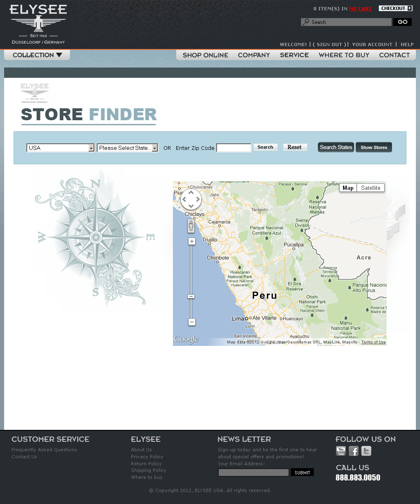The image size is (420, 504).
Task: Open the USA country dropdown
Action: pyautogui.click(x=61, y=148)
